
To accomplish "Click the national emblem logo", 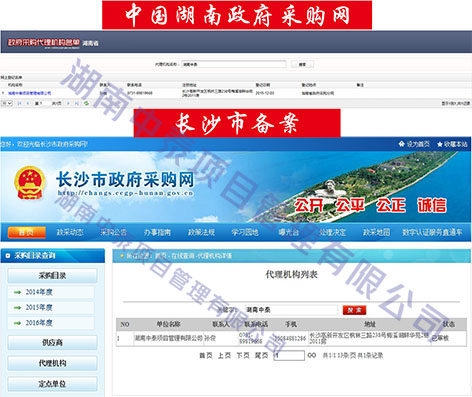I will 29,183.
